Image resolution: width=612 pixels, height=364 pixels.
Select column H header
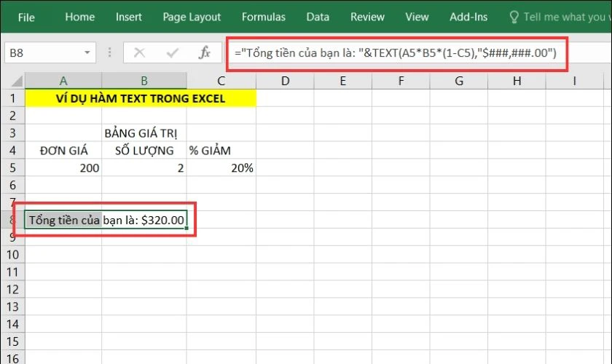(x=517, y=81)
